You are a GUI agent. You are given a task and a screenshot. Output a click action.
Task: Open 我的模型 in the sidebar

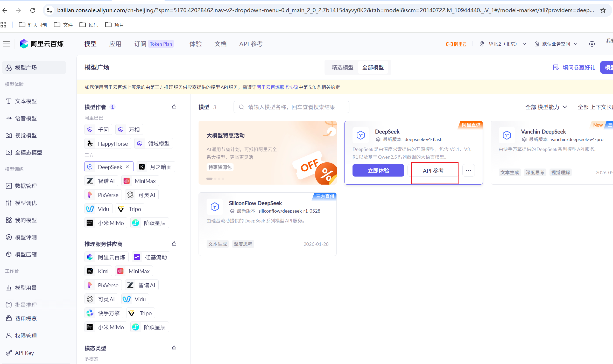[34, 220]
